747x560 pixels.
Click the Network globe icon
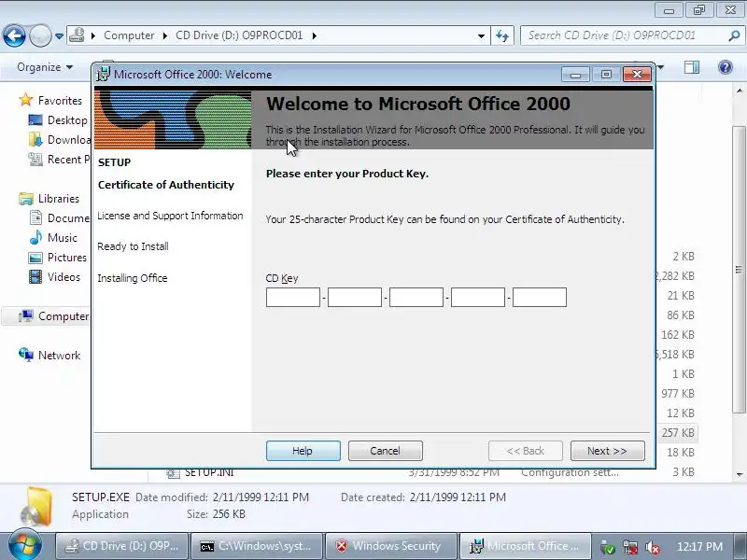26,355
